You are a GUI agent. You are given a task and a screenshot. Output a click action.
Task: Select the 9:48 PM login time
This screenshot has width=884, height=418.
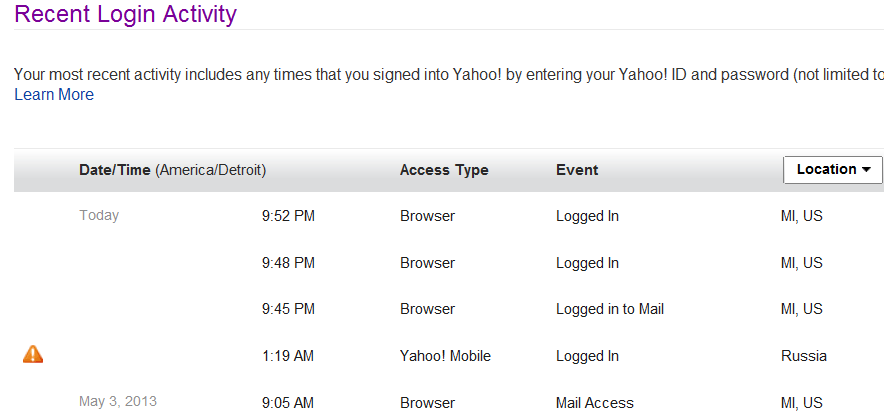pos(288,263)
